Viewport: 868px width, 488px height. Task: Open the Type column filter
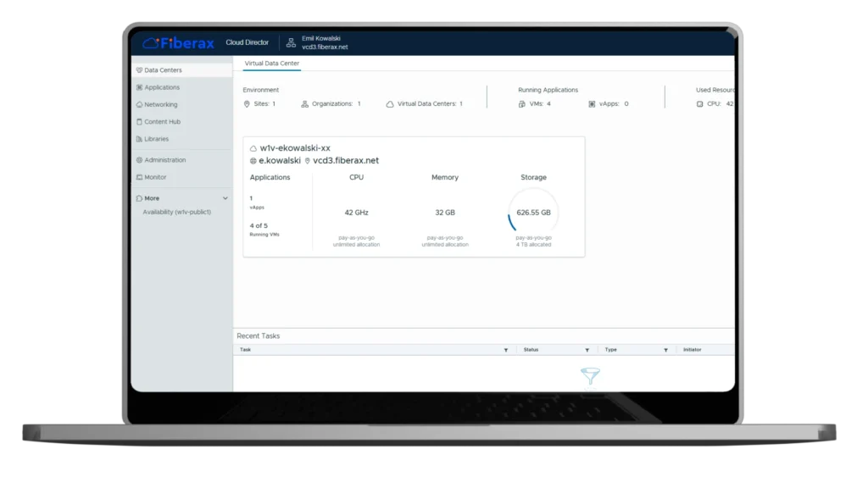pos(666,350)
